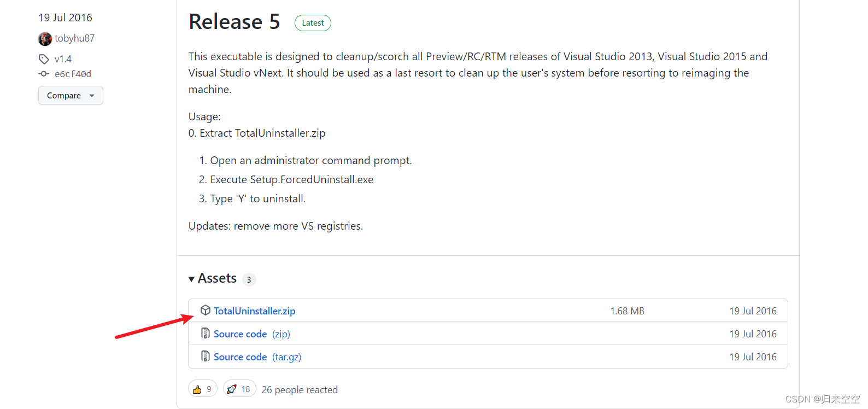Click the '26 people reacted' text

pyautogui.click(x=300, y=389)
